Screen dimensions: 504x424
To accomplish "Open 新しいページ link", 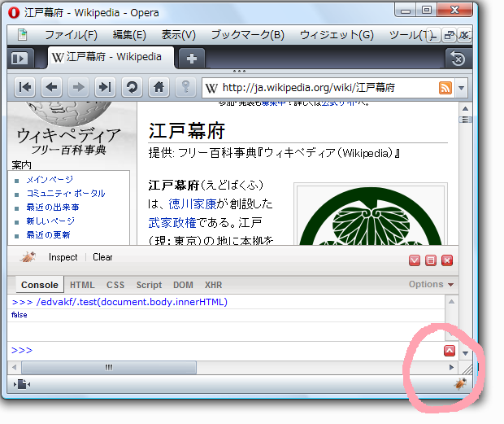I will [x=50, y=221].
